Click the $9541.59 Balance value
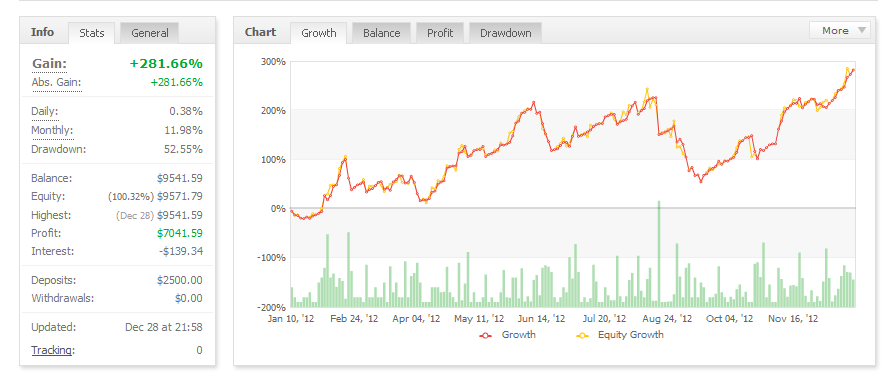894x378 pixels. pyautogui.click(x=180, y=178)
